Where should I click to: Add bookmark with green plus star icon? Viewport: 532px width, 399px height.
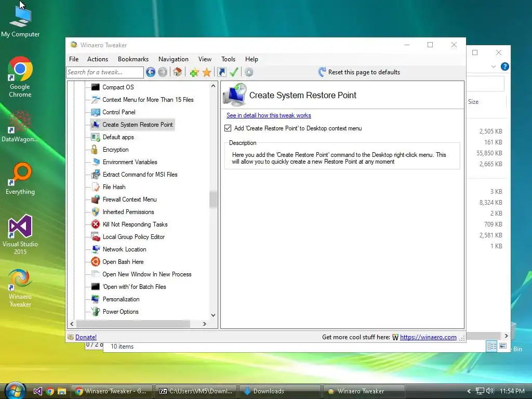(194, 72)
